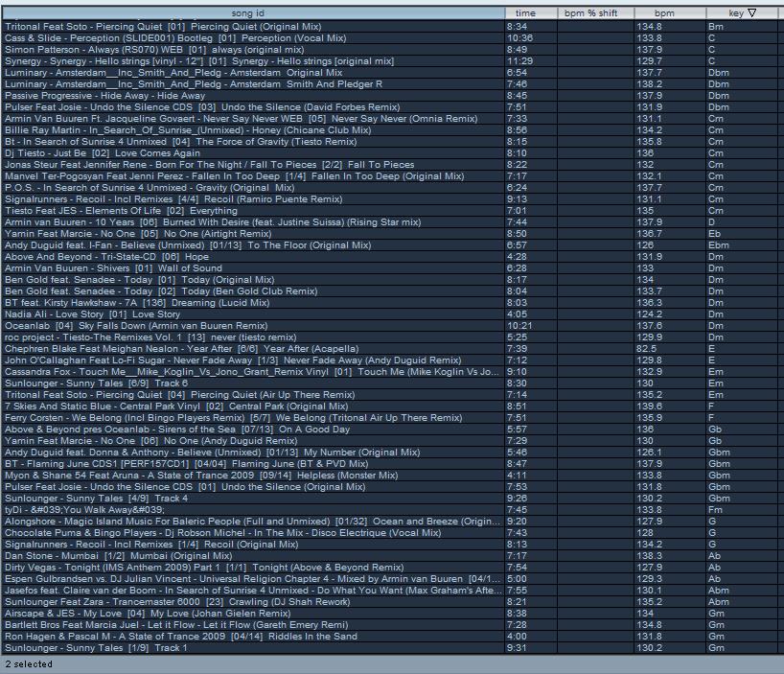Select Armin van Buuren 'Burned With Desire' row

[390, 222]
